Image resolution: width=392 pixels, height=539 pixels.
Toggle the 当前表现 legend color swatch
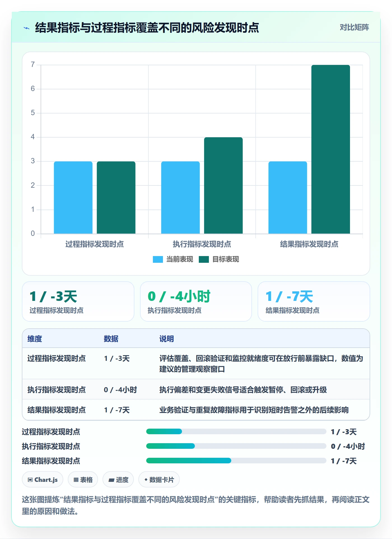(x=158, y=259)
